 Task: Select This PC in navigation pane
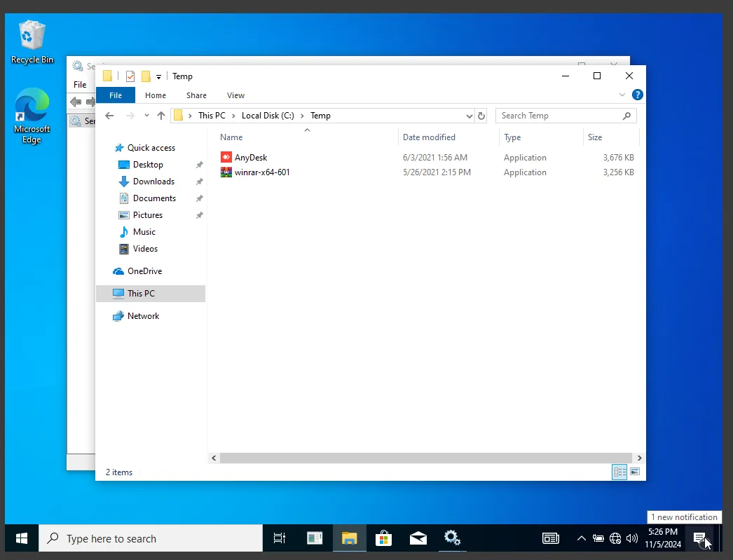[x=151, y=294]
